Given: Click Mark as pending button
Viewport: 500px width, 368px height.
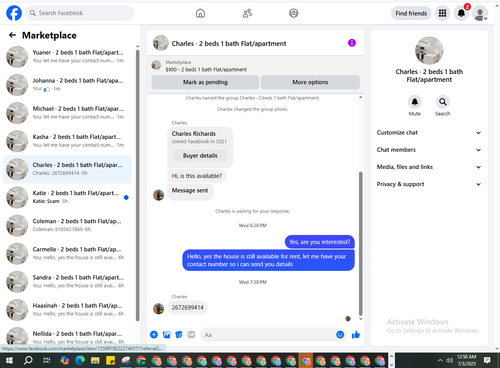Looking at the screenshot, I should 205,82.
